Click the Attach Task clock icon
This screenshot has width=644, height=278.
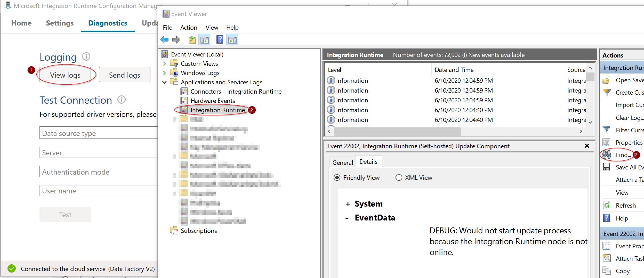coord(607,258)
